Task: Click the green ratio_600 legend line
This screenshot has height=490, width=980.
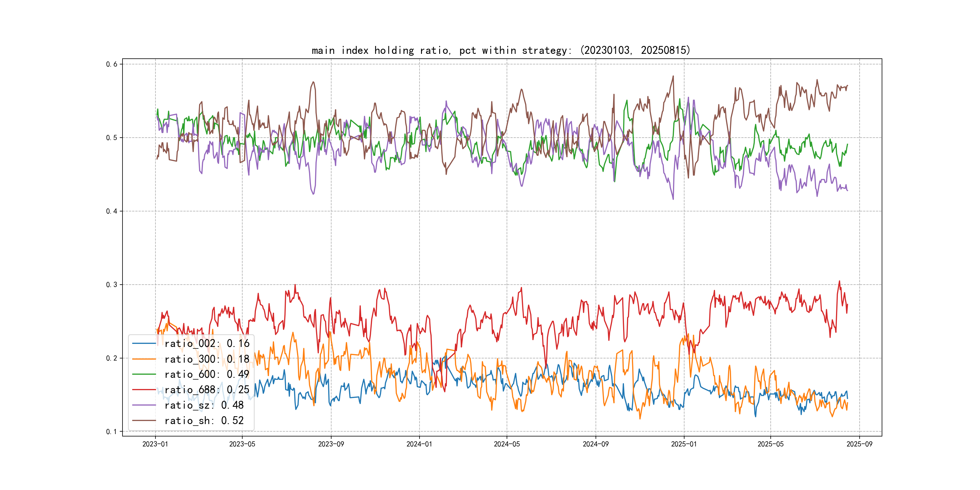Action: 144,374
